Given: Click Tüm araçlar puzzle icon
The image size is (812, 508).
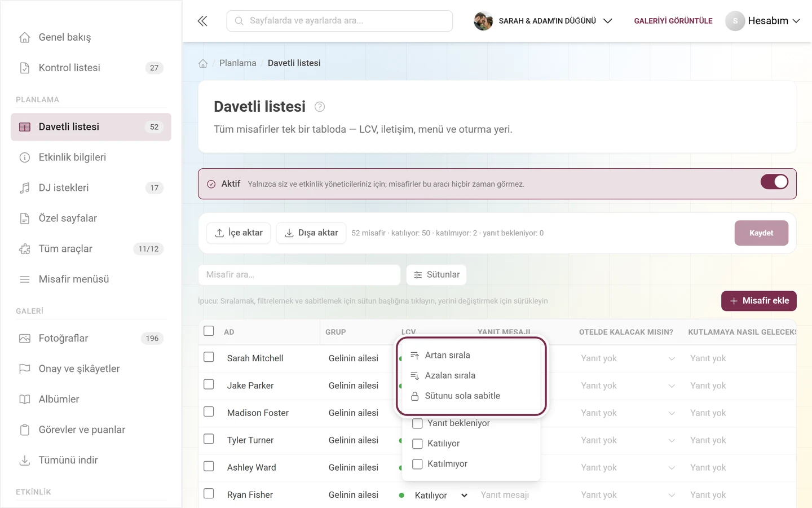Looking at the screenshot, I should (25, 249).
